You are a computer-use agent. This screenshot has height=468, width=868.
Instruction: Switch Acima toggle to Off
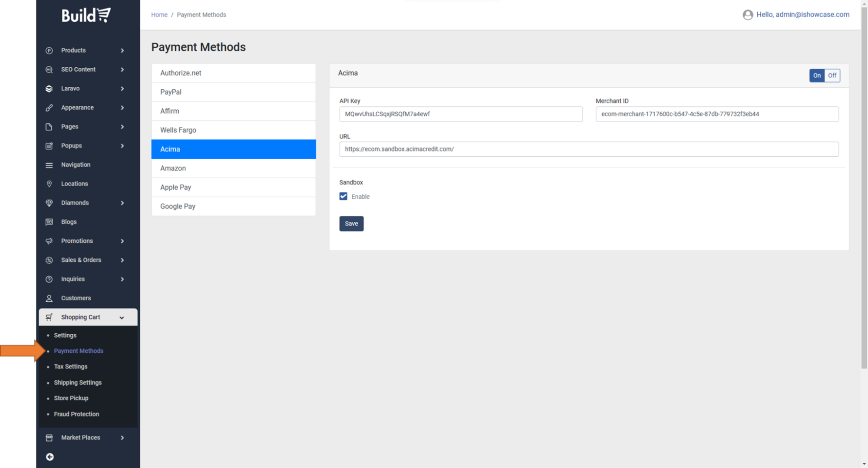pos(832,76)
